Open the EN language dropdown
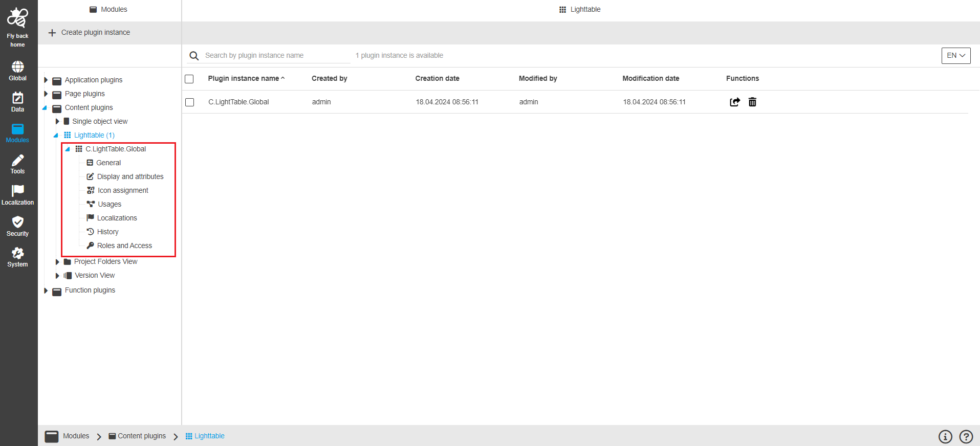Screen dimensions: 980x446 [956, 55]
